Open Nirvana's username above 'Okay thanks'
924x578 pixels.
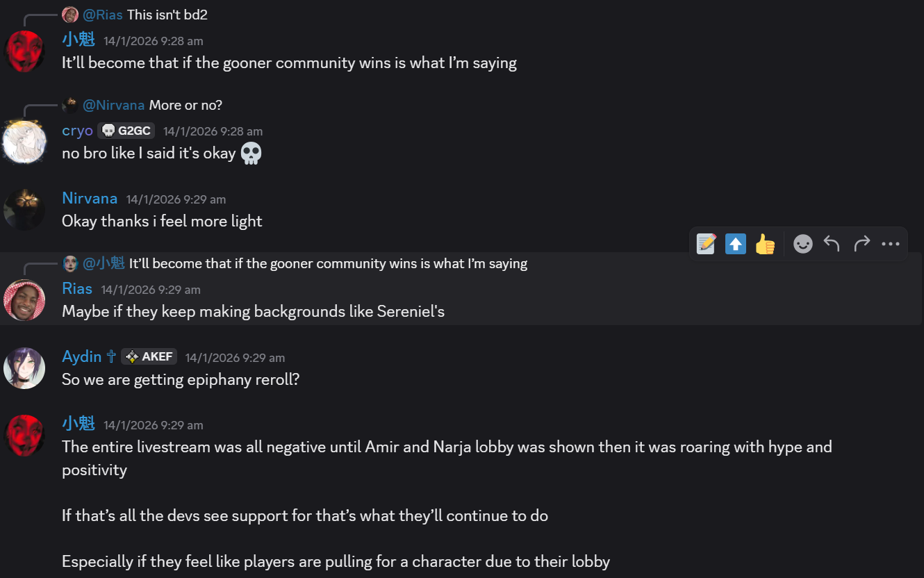[90, 199]
